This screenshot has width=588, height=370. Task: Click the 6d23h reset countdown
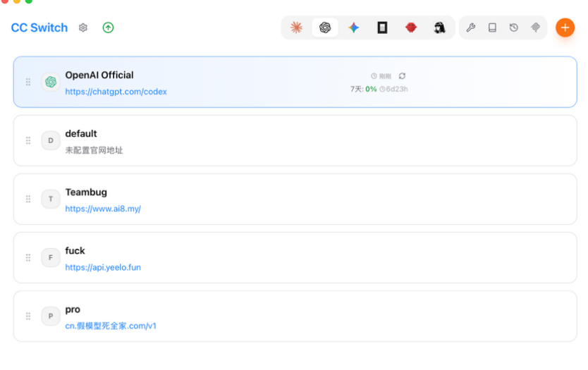click(x=393, y=90)
